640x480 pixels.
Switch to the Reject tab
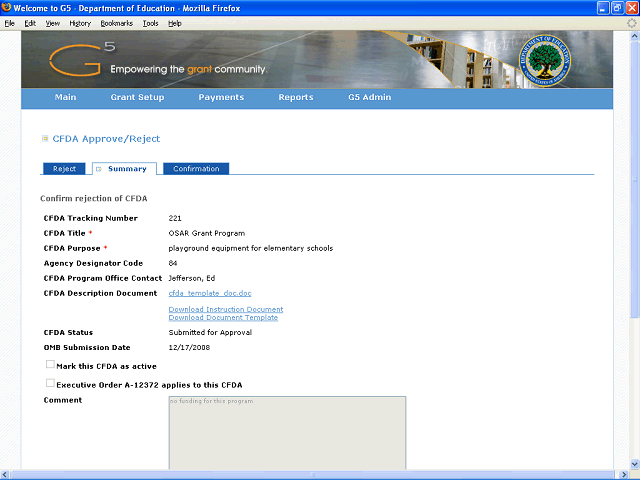(64, 169)
